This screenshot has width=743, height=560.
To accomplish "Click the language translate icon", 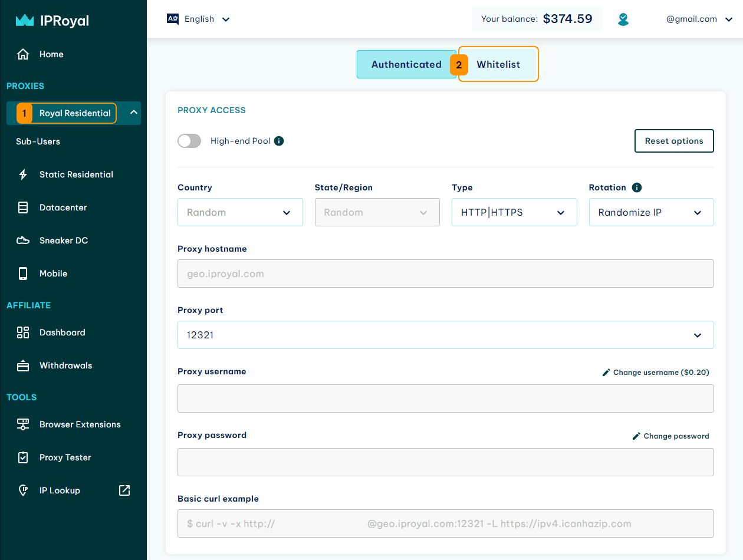I will tap(173, 19).
